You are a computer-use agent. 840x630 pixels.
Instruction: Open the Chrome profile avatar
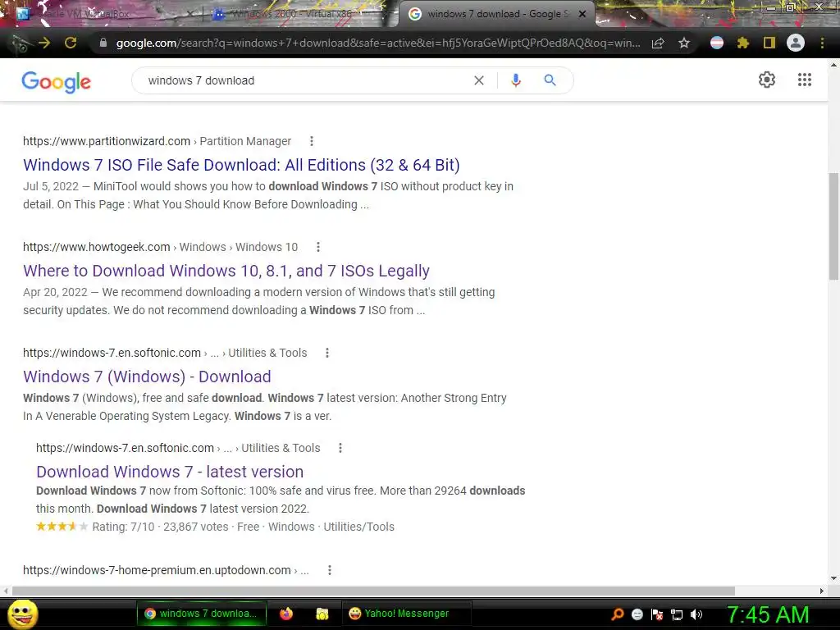[796, 43]
